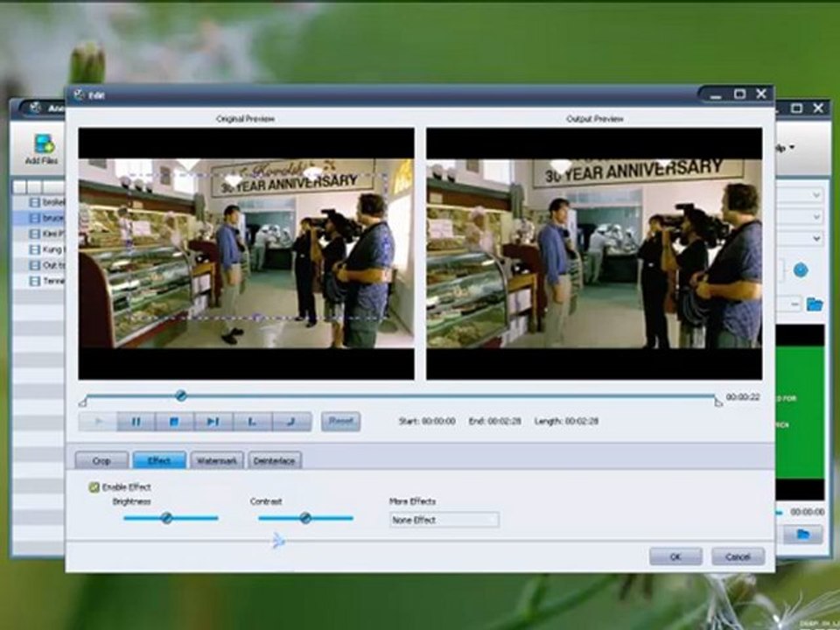Select the highlighted second file in background list

(39, 218)
